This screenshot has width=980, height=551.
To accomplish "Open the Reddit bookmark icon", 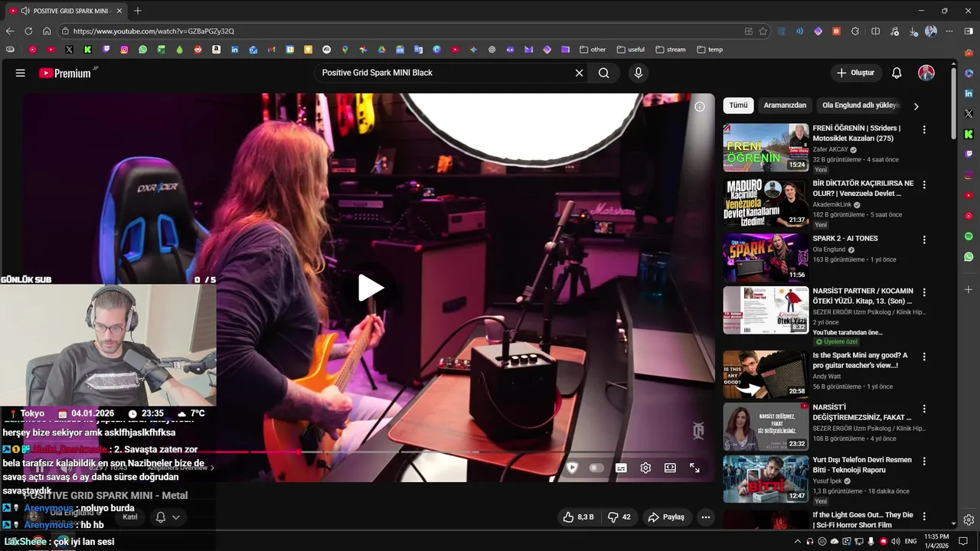I will [x=198, y=50].
